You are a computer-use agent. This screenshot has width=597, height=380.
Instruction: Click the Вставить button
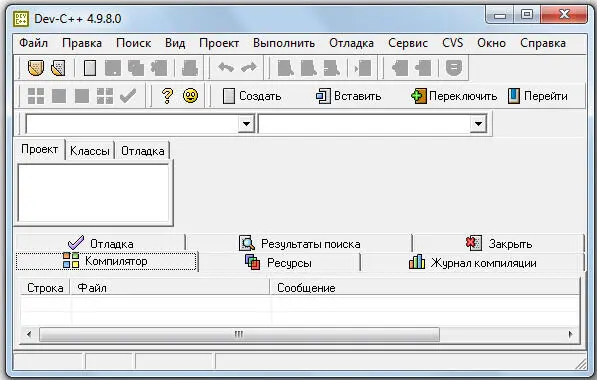(348, 96)
